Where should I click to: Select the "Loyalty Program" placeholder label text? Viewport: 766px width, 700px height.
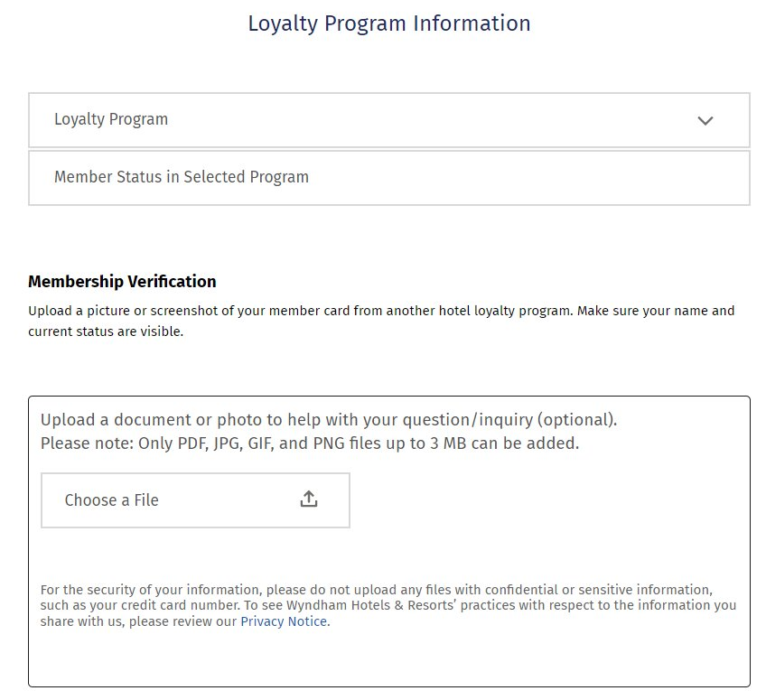pos(111,119)
